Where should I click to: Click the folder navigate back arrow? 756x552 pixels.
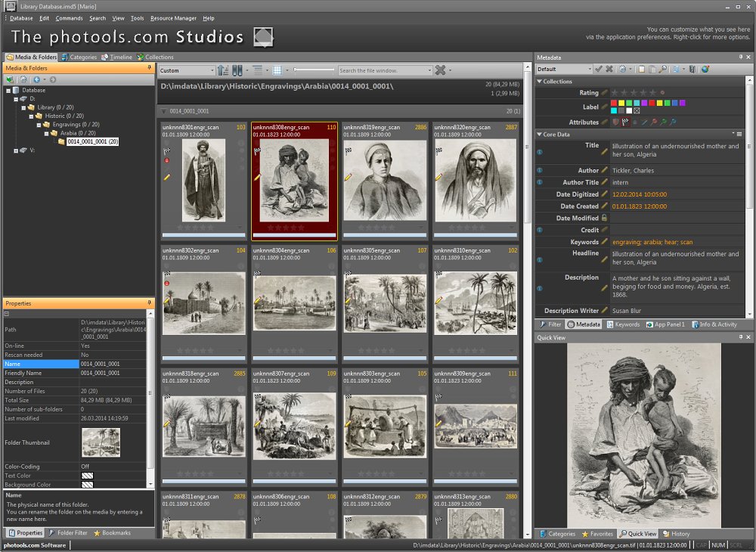click(x=36, y=79)
